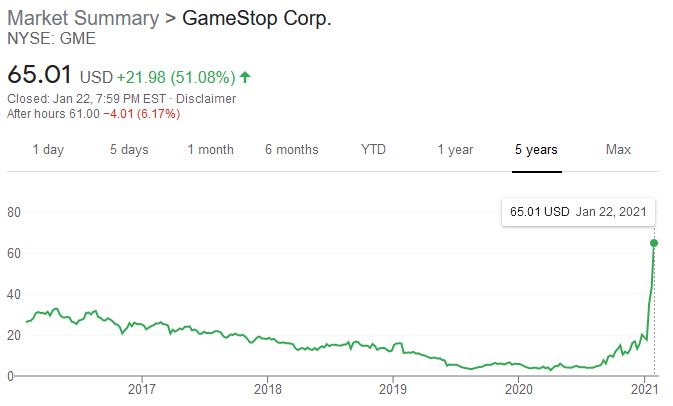Click the green data point on chart
Viewport: 673px width, 406px height.
point(654,243)
